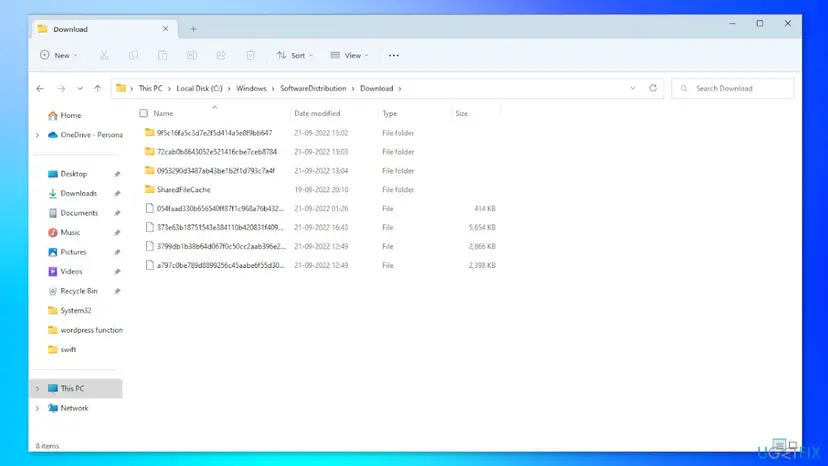828x466 pixels.
Task: Select This PC in navigation pane
Action: 76,388
